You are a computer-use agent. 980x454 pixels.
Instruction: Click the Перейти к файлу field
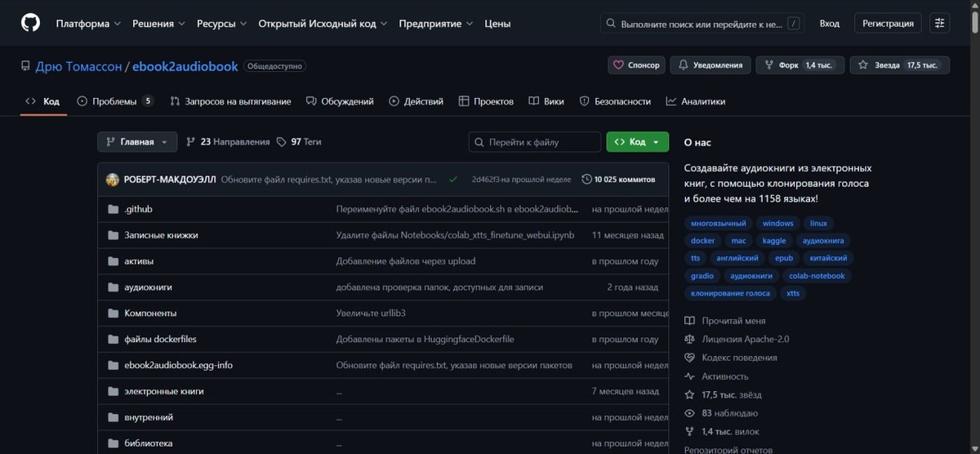(535, 142)
